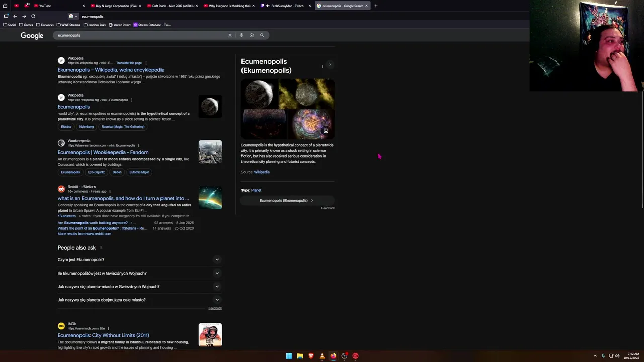Open the Stream Database bookmark
Image resolution: width=644 pixels, height=362 pixels.
[x=152, y=25]
